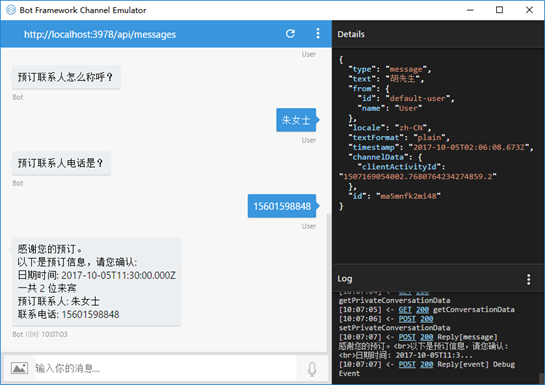The width and height of the screenshot is (545, 385).
Task: Select the 预订联系人怎么称呼？ bot message
Action: pos(66,77)
